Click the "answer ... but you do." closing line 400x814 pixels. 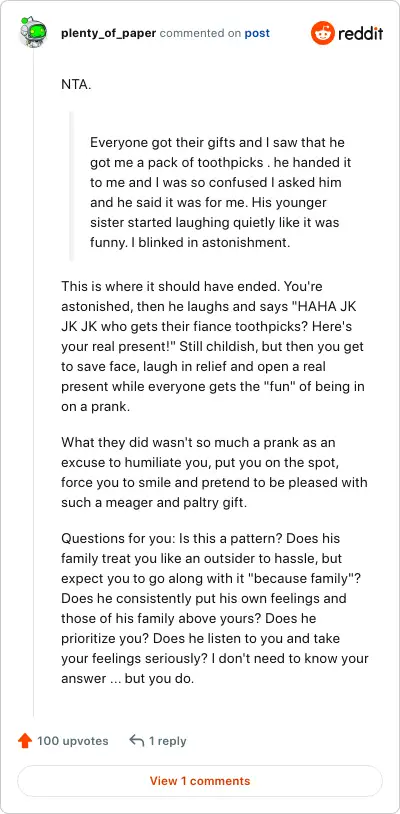tap(127, 679)
